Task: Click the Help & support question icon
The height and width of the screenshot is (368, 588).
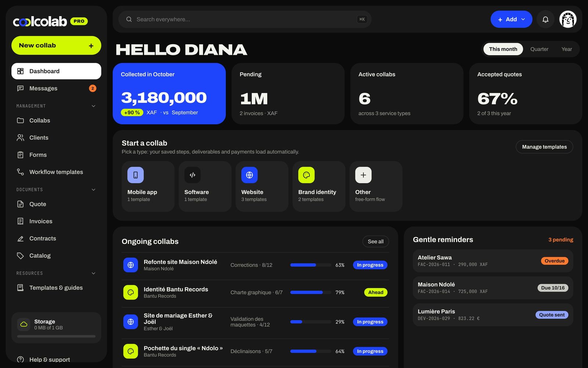Action: click(21, 360)
